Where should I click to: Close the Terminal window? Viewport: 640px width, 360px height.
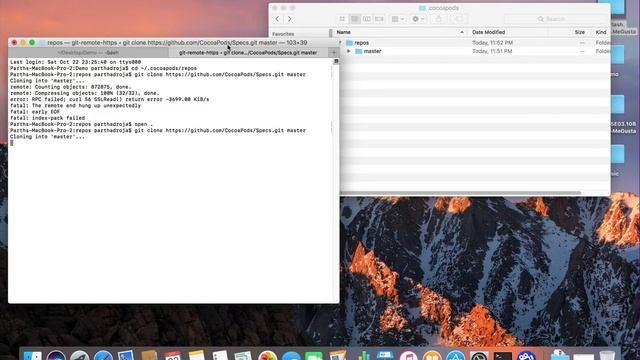[14, 42]
